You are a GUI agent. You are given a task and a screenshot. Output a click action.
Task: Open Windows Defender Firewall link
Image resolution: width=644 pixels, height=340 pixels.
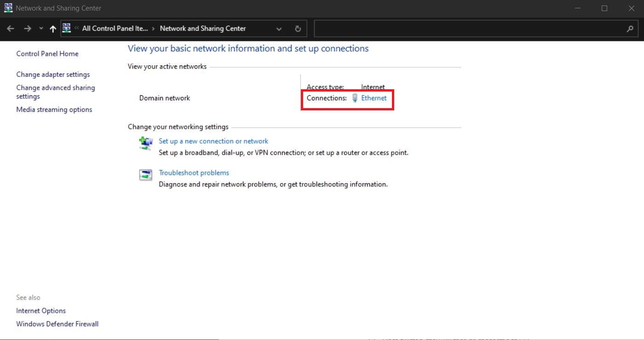(x=57, y=324)
